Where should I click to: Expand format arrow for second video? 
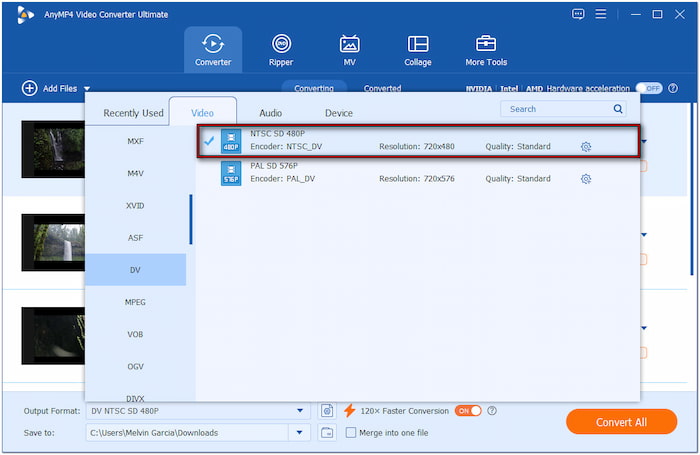coord(644,235)
